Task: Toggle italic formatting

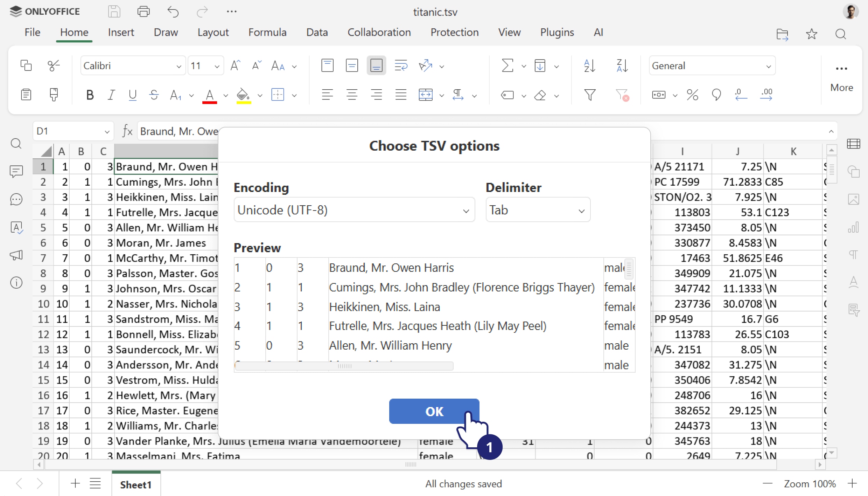Action: (111, 95)
